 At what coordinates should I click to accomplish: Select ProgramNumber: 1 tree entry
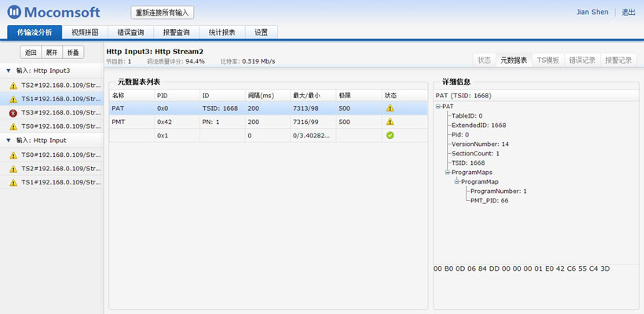coord(499,192)
